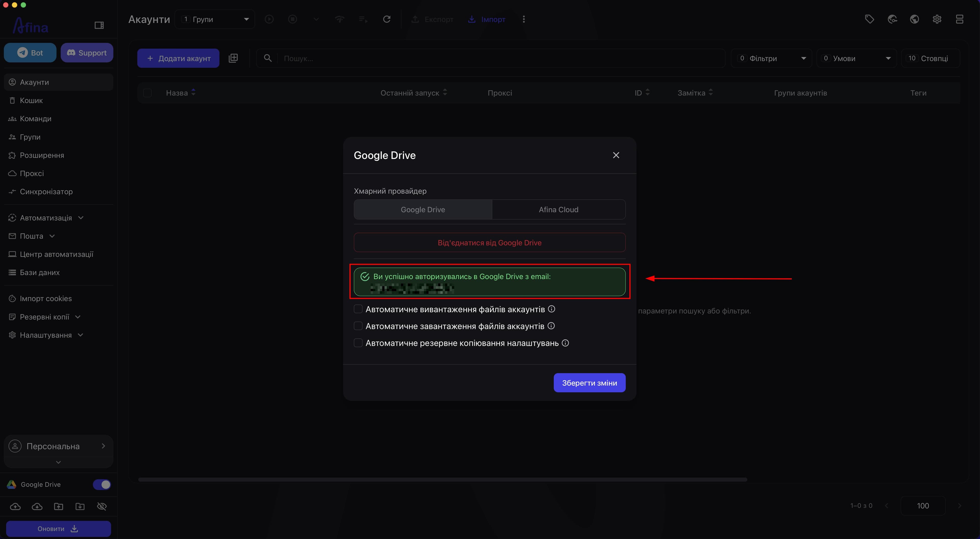Collapse the sidebar with the panel icon
Image resolution: width=980 pixels, height=539 pixels.
99,25
